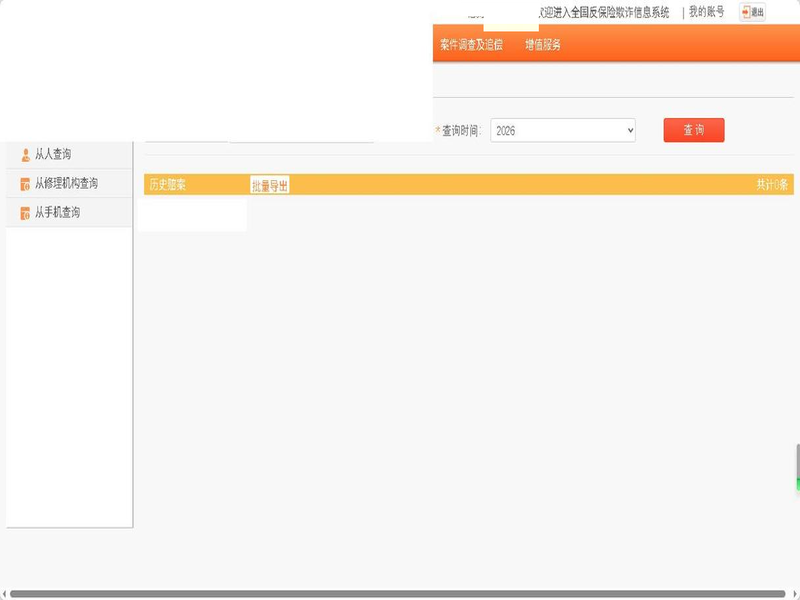
Task: Expand the 查询时间 year dropdown
Action: tap(562, 131)
